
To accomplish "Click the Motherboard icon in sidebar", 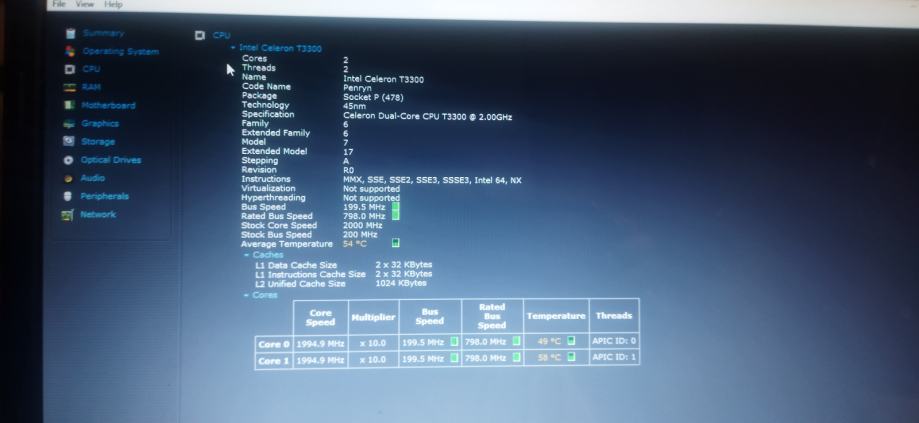I will pyautogui.click(x=70, y=105).
